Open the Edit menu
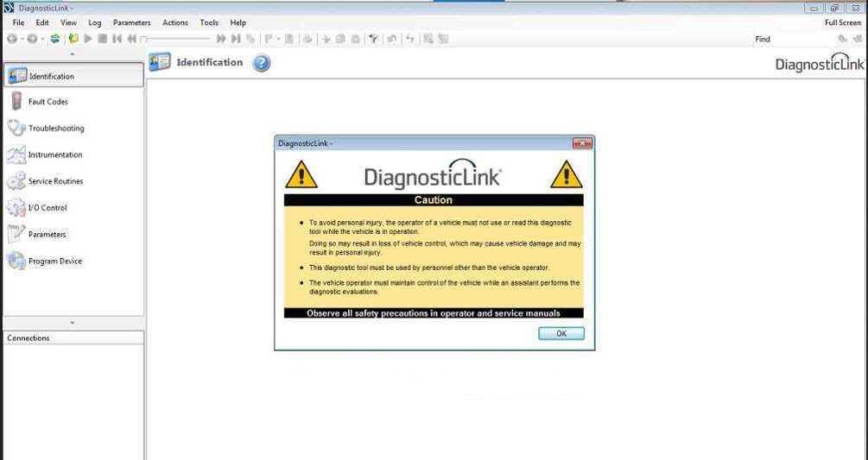The image size is (868, 460). point(42,22)
